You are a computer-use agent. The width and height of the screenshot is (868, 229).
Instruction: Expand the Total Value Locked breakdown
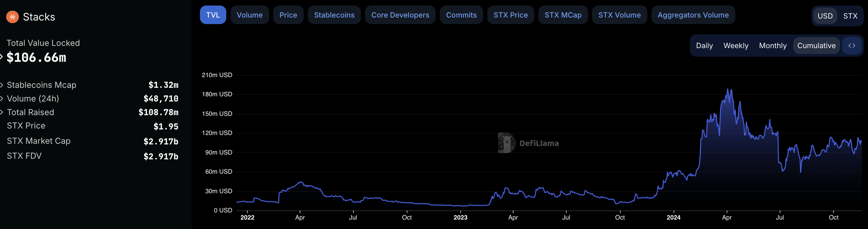(1, 57)
